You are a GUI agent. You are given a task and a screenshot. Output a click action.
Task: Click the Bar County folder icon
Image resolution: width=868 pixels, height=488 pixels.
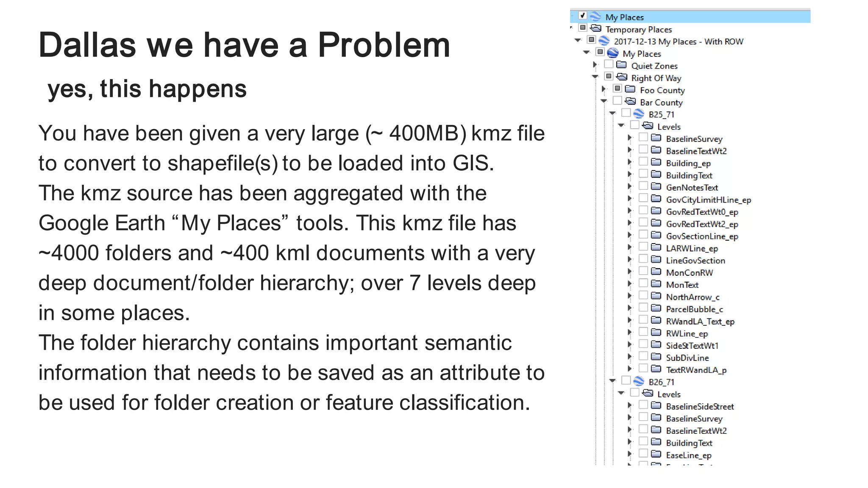(631, 101)
